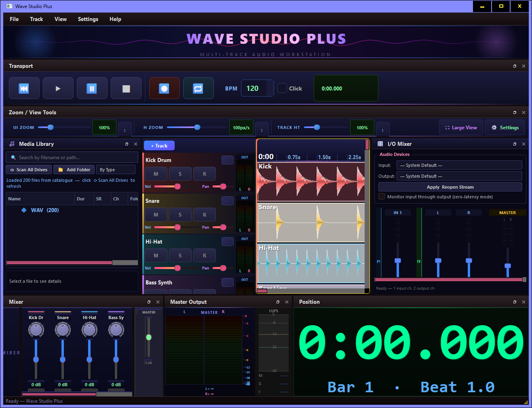Close the Transport panel

(524, 66)
